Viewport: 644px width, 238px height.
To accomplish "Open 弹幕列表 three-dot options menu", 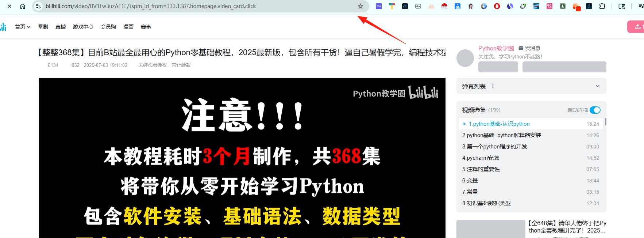I will click(493, 86).
